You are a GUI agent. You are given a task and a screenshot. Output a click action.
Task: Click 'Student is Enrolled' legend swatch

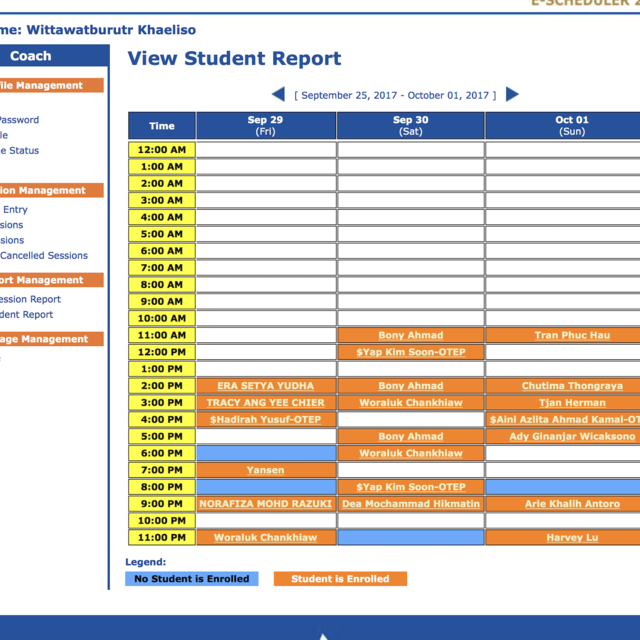click(x=340, y=579)
